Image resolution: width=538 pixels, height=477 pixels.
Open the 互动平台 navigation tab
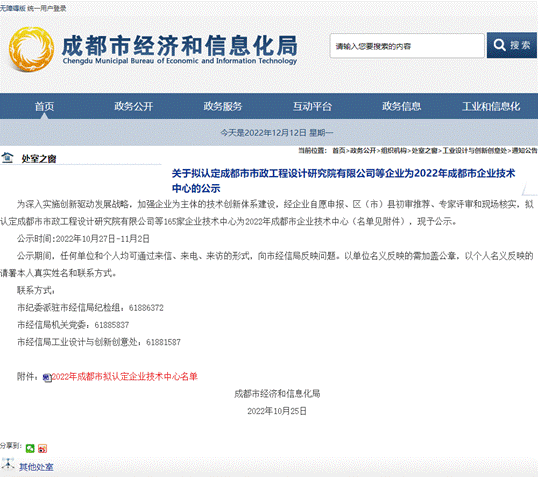[312, 106]
